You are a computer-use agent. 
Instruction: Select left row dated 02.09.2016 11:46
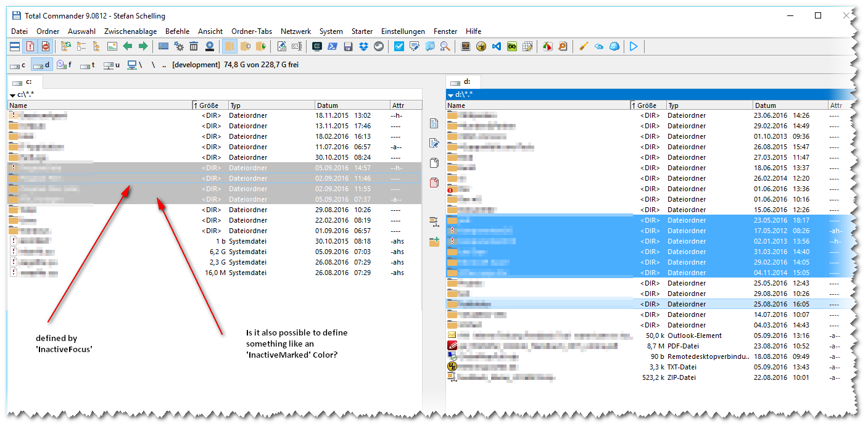(215, 178)
